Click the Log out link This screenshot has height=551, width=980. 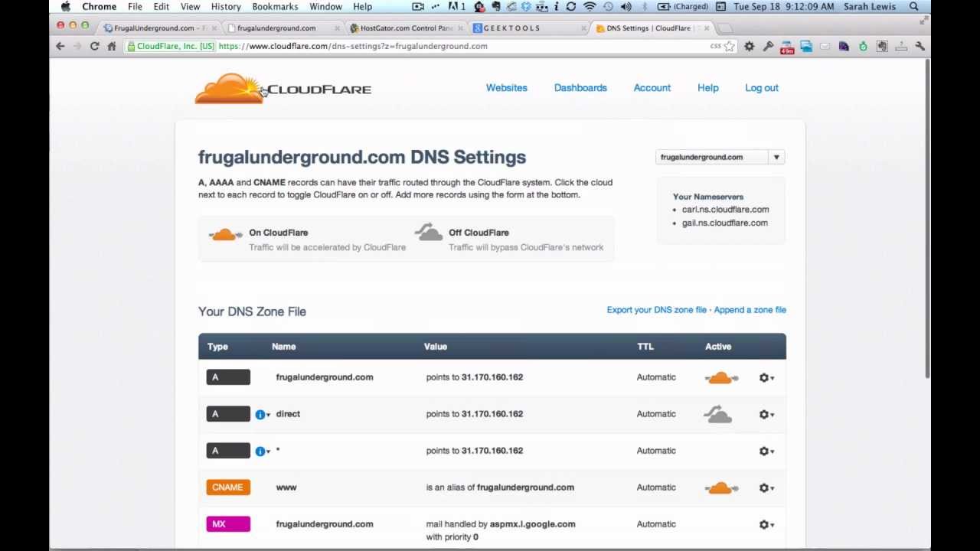click(762, 87)
